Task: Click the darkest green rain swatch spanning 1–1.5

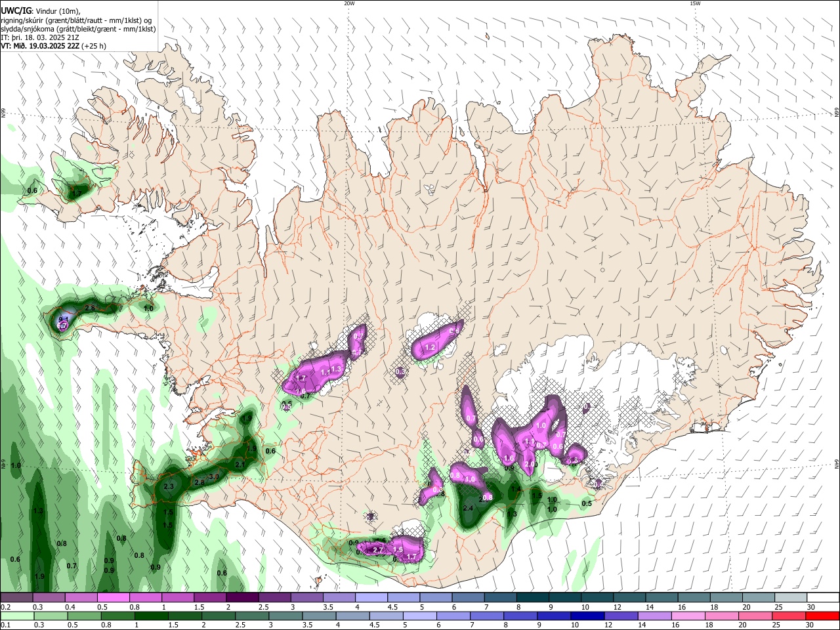Action: tap(151, 616)
